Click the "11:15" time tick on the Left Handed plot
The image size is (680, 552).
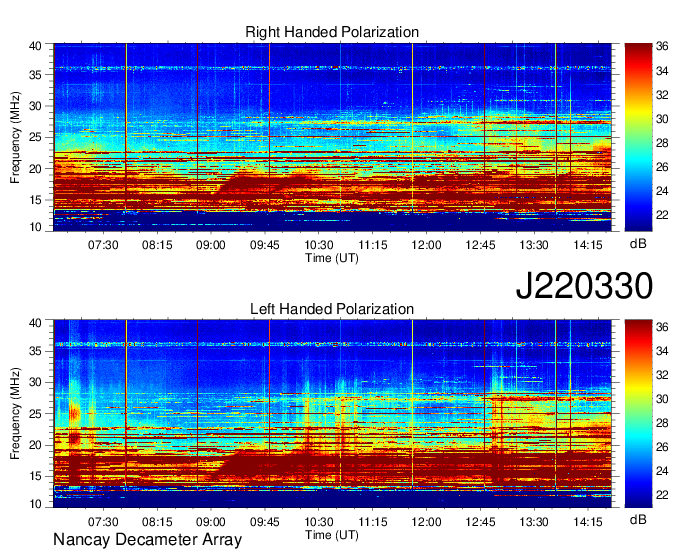click(x=373, y=522)
